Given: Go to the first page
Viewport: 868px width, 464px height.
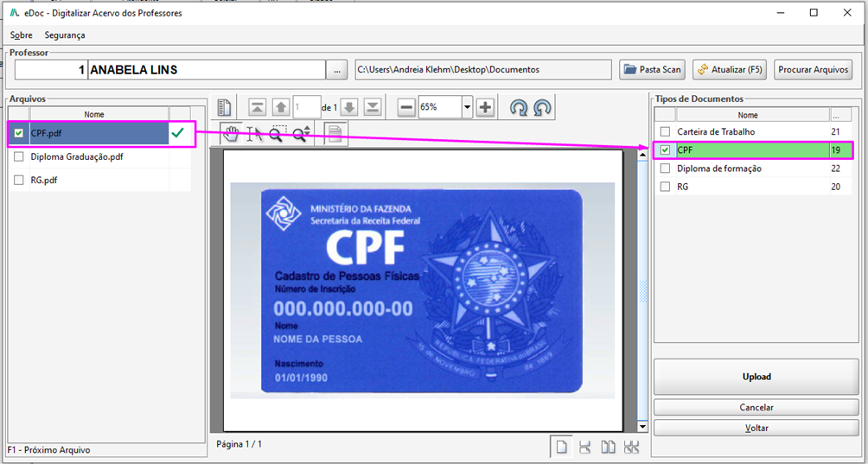Looking at the screenshot, I should click(258, 107).
